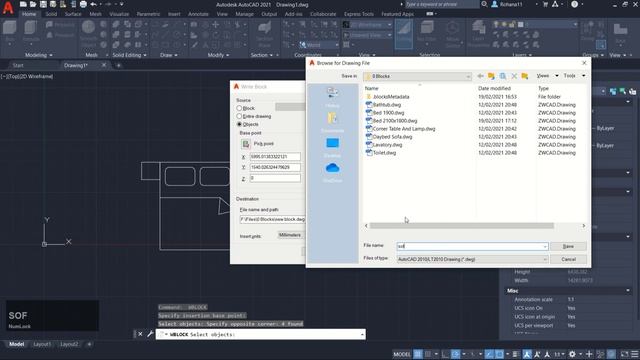Click the Delete icon in file dialog toolbar
Viewport: 640px width, 360px height.
coord(514,76)
